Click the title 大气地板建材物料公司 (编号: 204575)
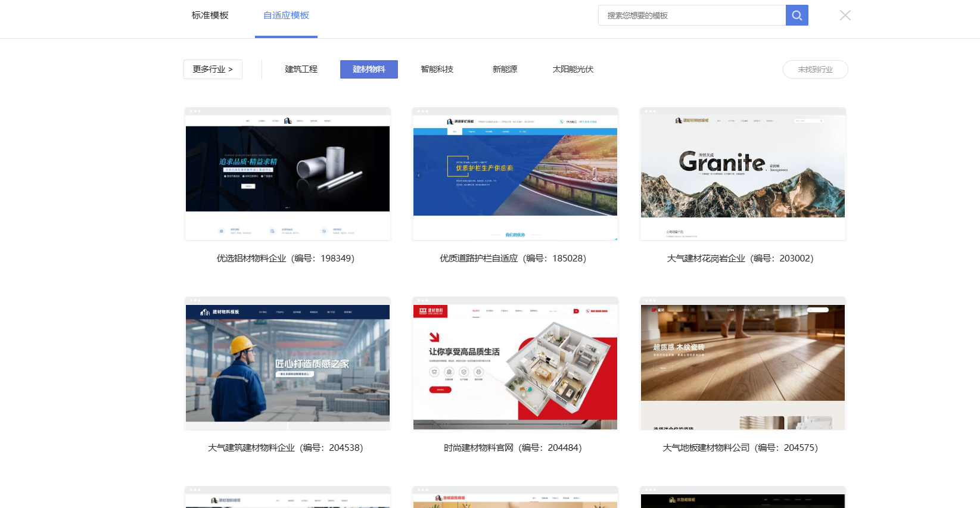 [x=741, y=448]
